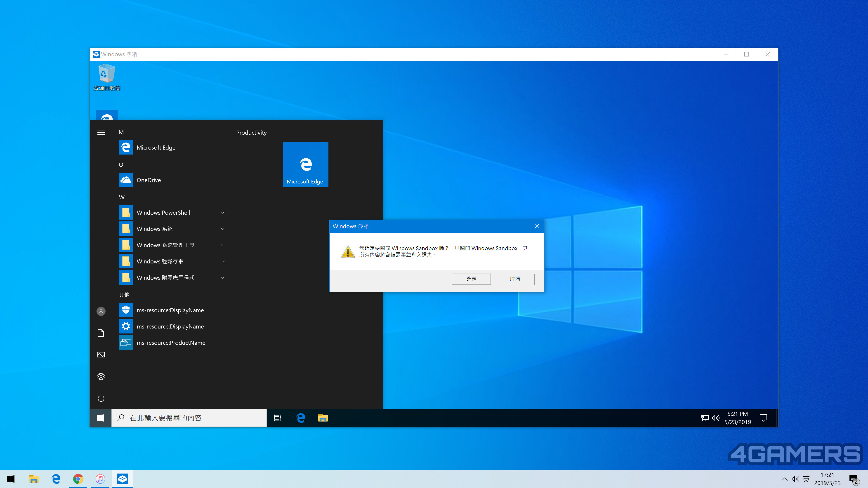Open Pictures from the Start sidebar
Screen dimensions: 868x488
(101, 355)
